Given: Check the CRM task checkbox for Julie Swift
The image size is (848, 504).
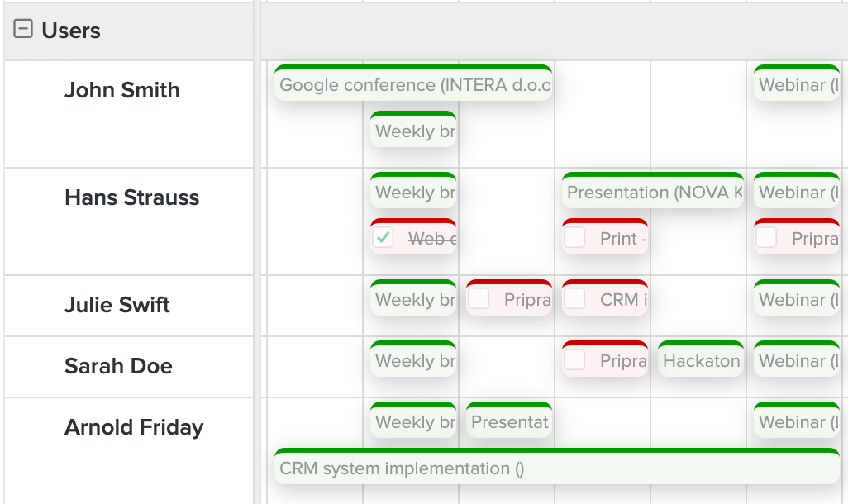Looking at the screenshot, I should coord(574,298).
